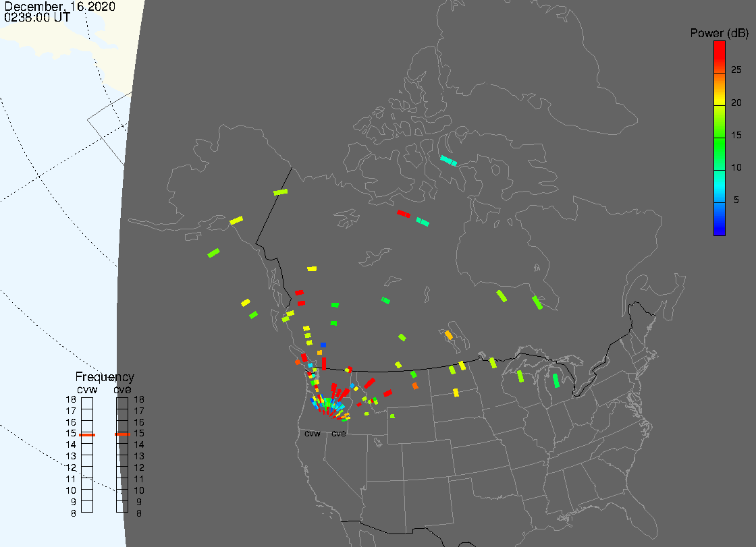Click the cve label above the frequency bar

coord(122,389)
